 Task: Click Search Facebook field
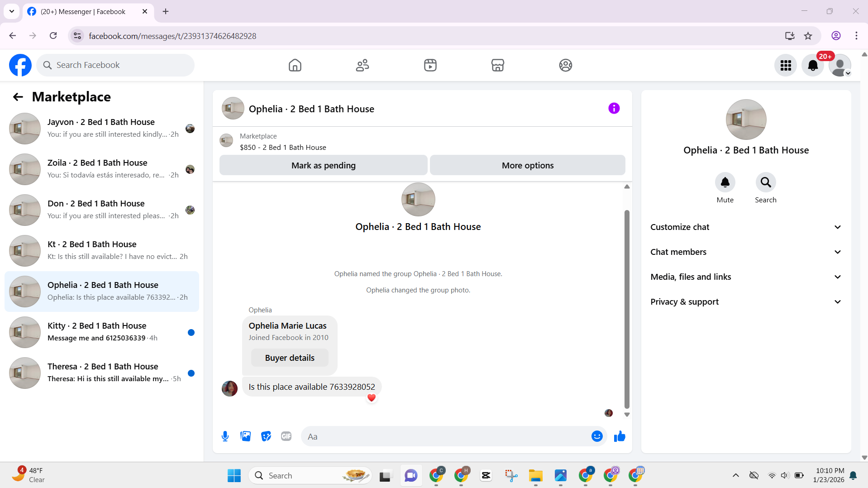[115, 65]
